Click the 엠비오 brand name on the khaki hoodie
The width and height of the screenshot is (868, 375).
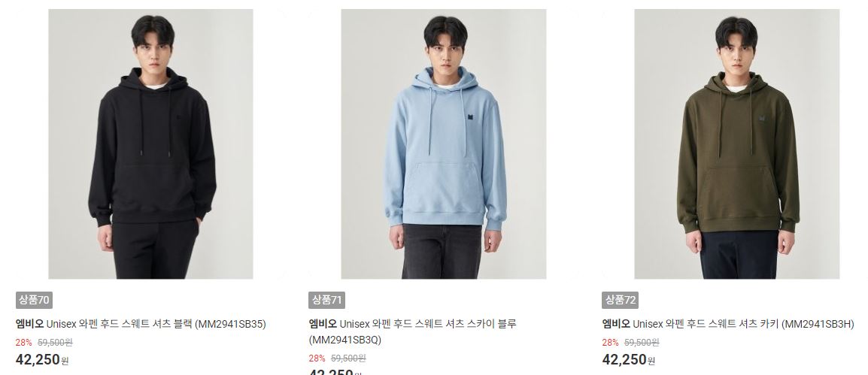(615, 324)
